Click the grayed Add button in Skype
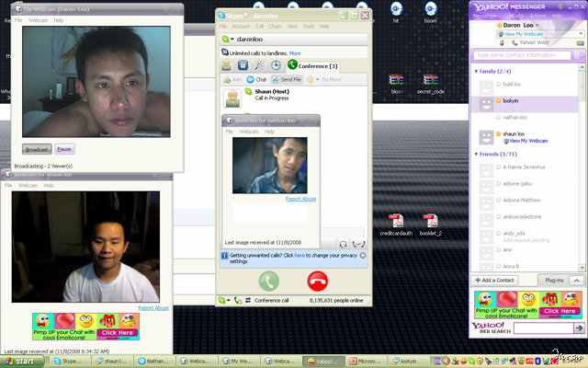Screen dimensions: 588x368 pyautogui.click(x=232, y=80)
